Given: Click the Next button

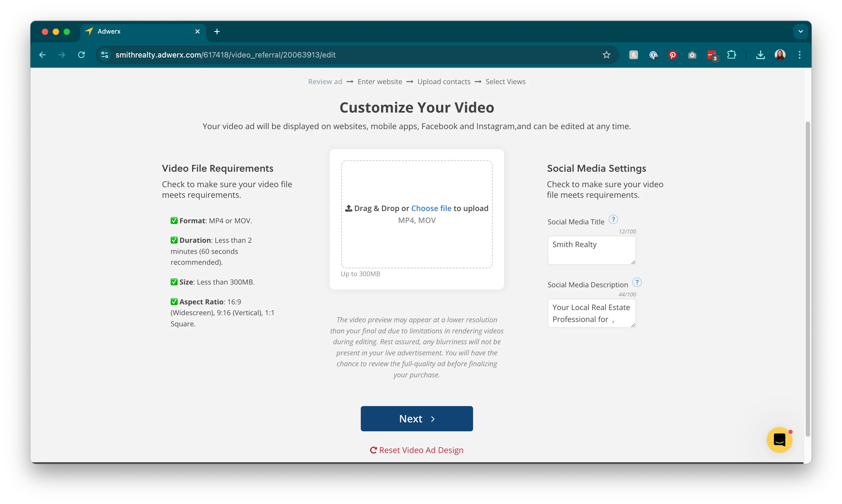Looking at the screenshot, I should [417, 419].
